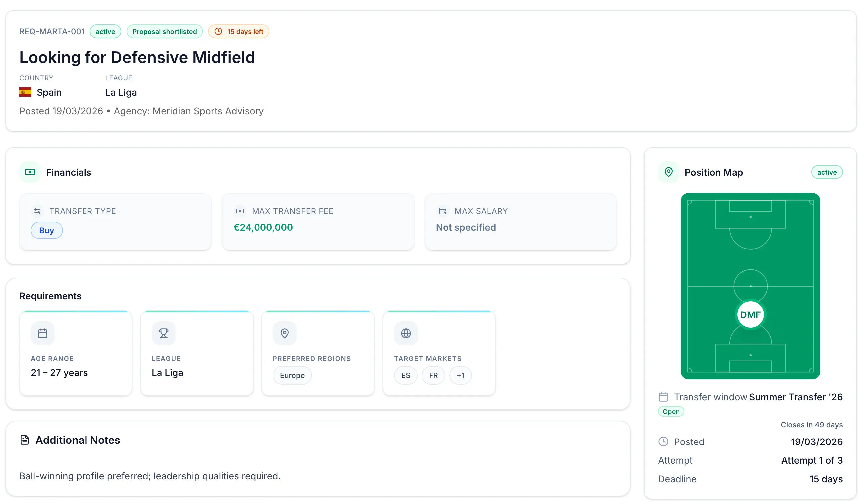Click the Position Map pin icon

(x=669, y=172)
